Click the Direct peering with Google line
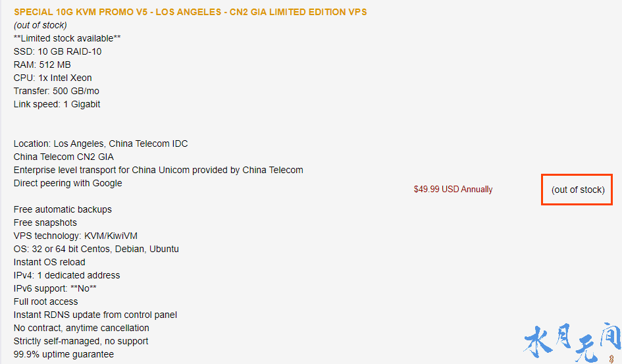 (68, 183)
